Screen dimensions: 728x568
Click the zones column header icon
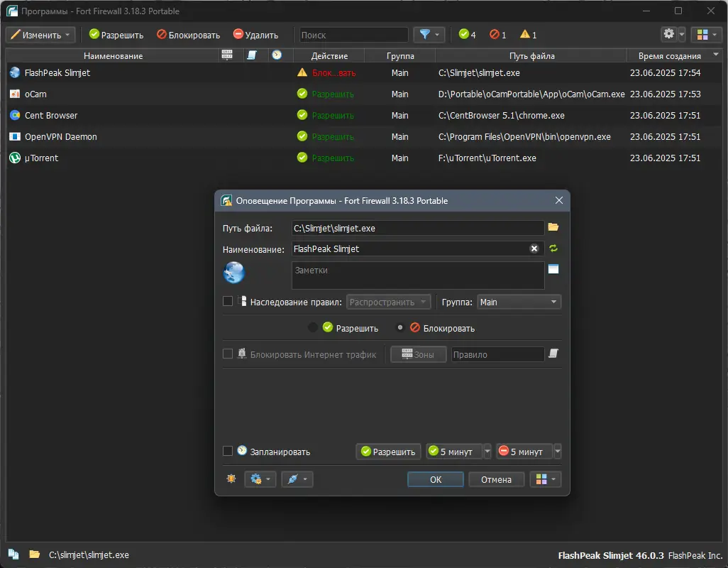[227, 55]
